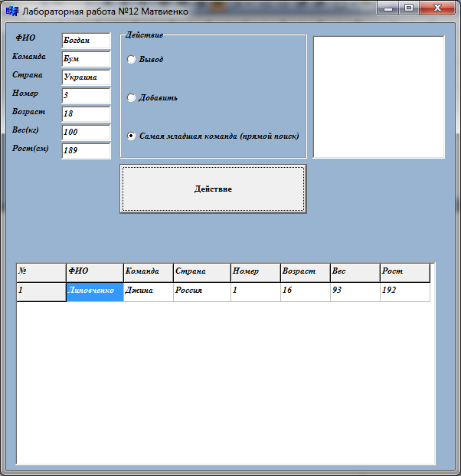The width and height of the screenshot is (461, 476).
Task: Click the empty white output box
Action: 378,97
